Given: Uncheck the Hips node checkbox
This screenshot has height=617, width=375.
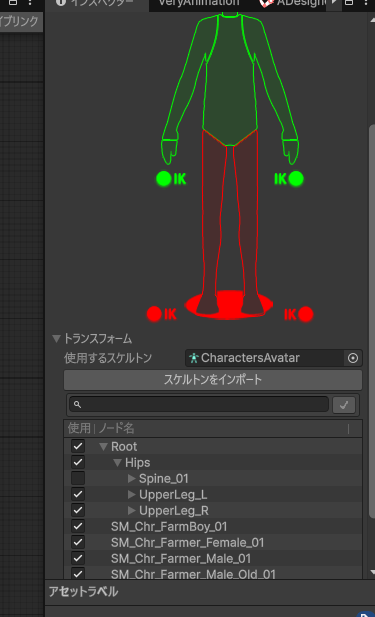Looking at the screenshot, I should (78, 462).
